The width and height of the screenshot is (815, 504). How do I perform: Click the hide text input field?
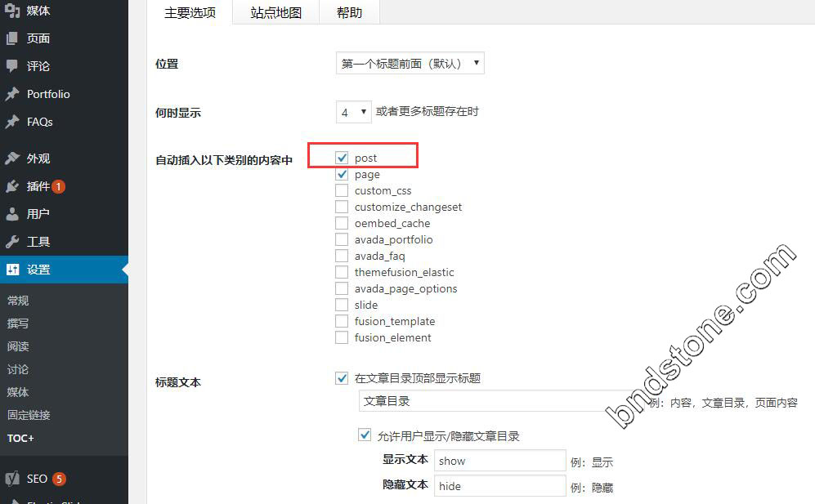click(500, 486)
